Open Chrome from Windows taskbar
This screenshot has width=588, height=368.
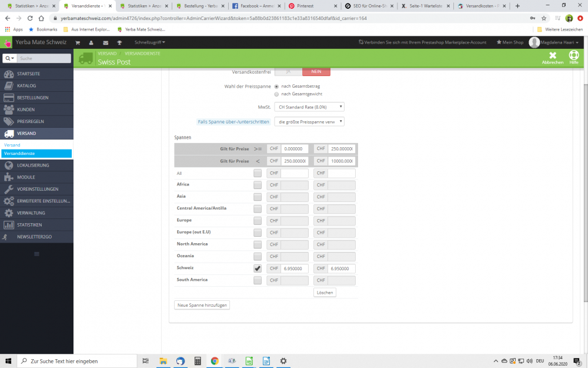[x=215, y=361]
